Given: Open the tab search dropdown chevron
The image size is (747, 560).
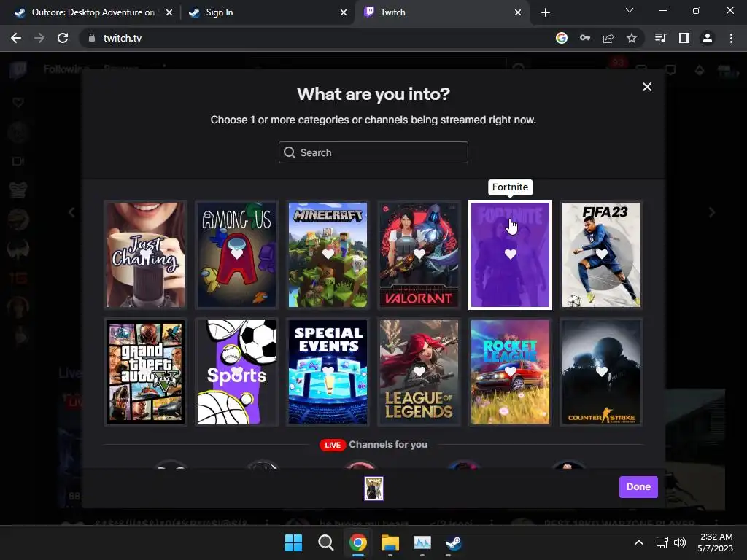Looking at the screenshot, I should click(x=630, y=10).
